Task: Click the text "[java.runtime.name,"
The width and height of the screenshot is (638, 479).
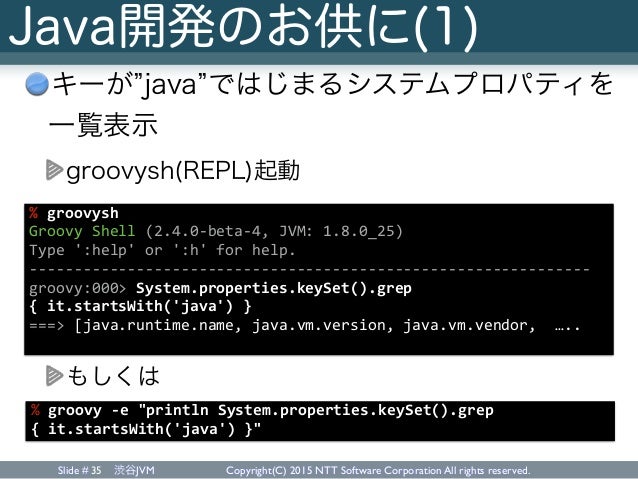Action: point(158,326)
